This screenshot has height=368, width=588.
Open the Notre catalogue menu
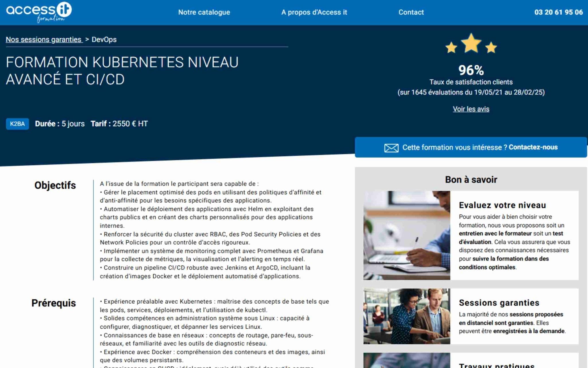[x=204, y=12]
